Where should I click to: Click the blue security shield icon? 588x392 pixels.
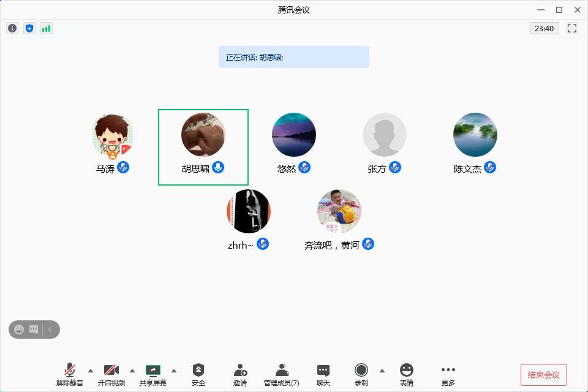(x=29, y=28)
